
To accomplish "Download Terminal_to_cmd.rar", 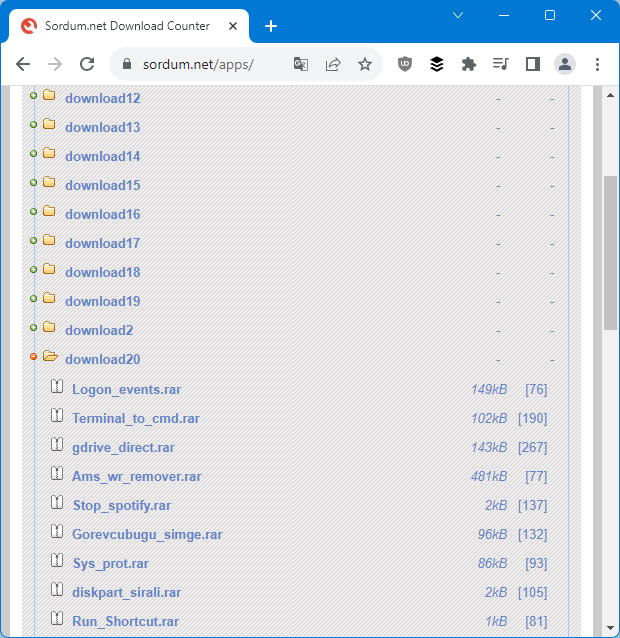I will [136, 418].
